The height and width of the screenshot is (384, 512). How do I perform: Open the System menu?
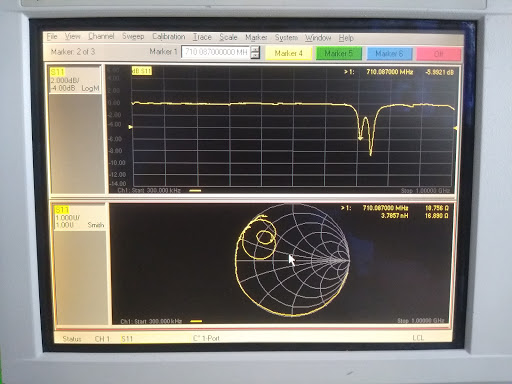pos(286,38)
